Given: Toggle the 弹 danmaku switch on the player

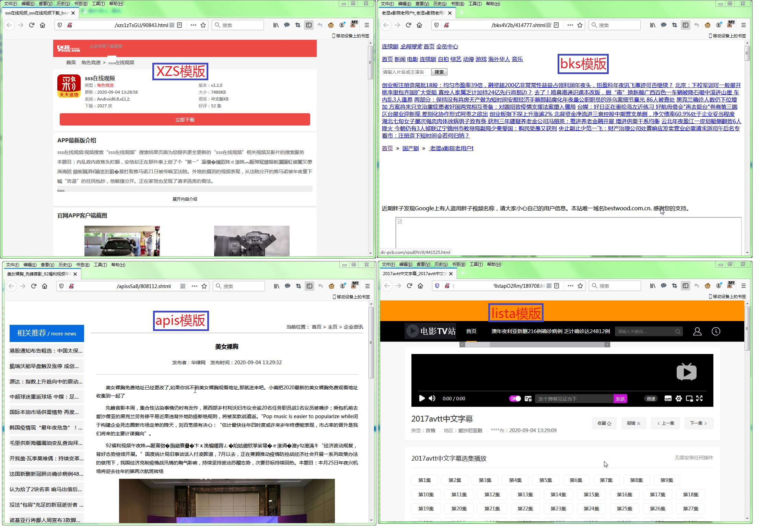Looking at the screenshot, I should point(515,399).
